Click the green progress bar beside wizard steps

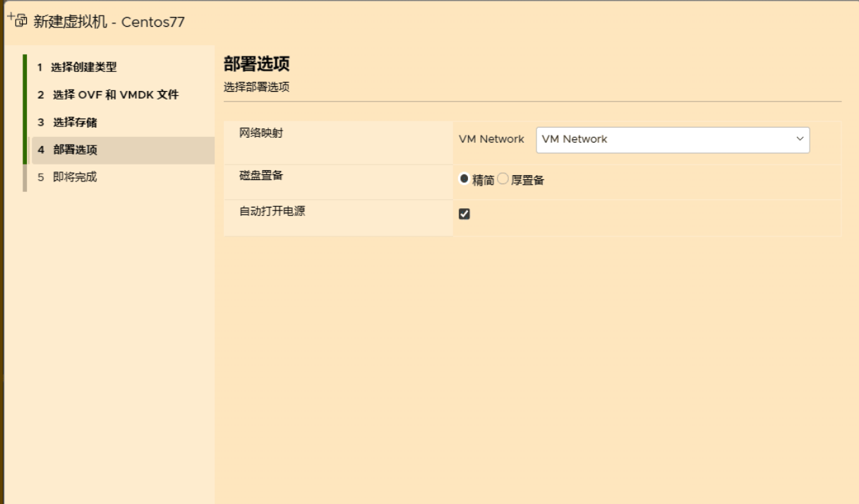point(24,106)
